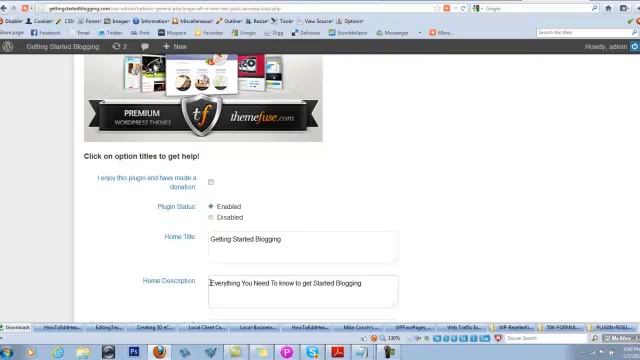Focus the browser address bar
Viewport: 640px width, 360px height.
[x=241, y=8]
